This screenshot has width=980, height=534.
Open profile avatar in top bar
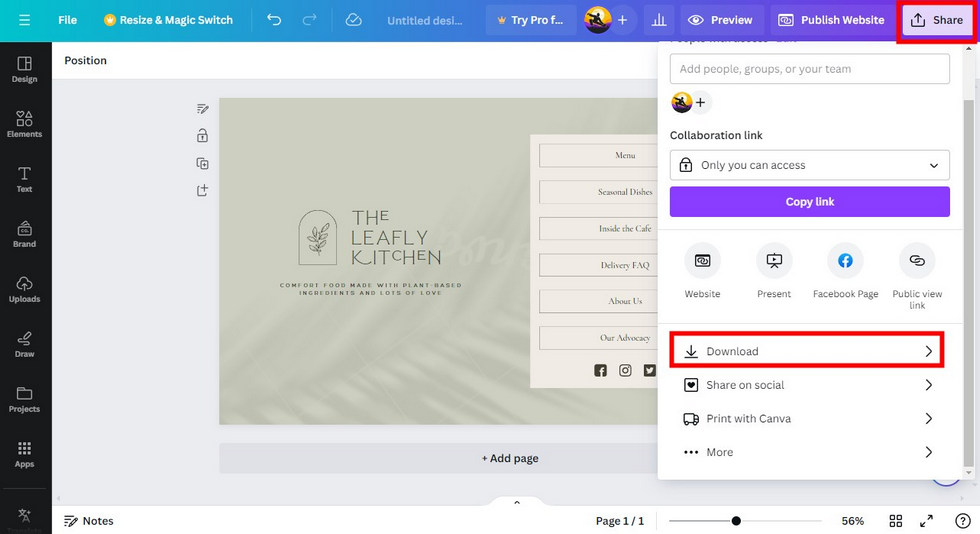(x=598, y=20)
